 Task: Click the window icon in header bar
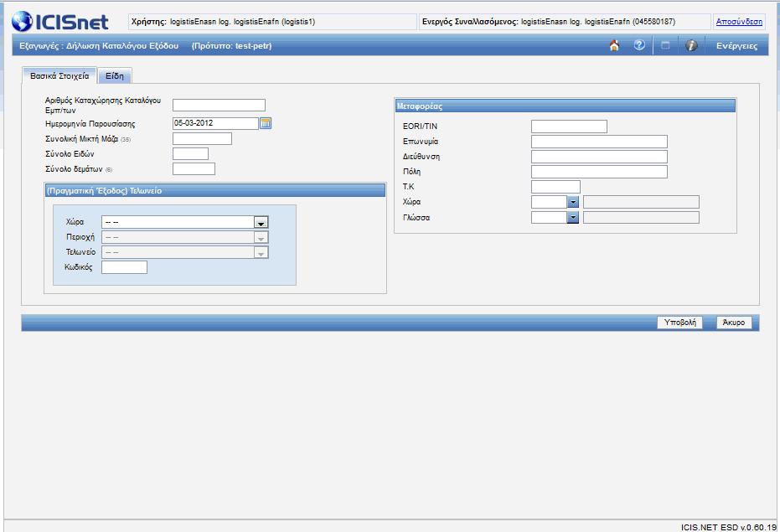click(x=665, y=45)
